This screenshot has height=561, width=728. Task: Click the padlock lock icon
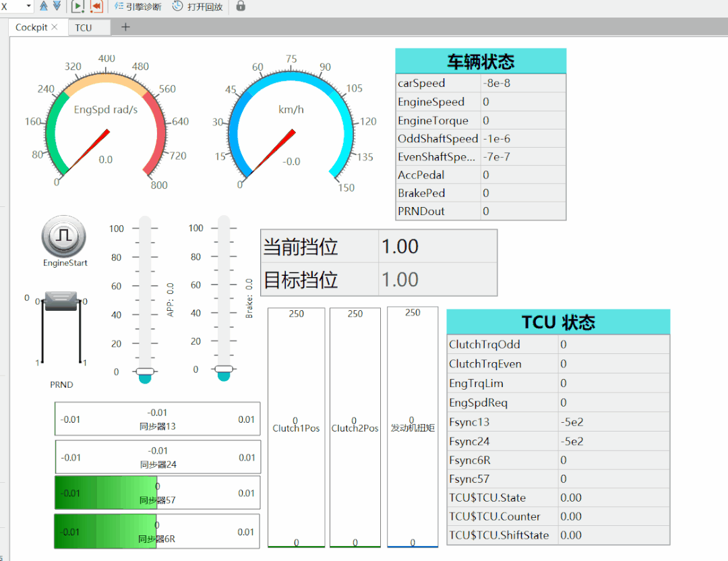(241, 6)
